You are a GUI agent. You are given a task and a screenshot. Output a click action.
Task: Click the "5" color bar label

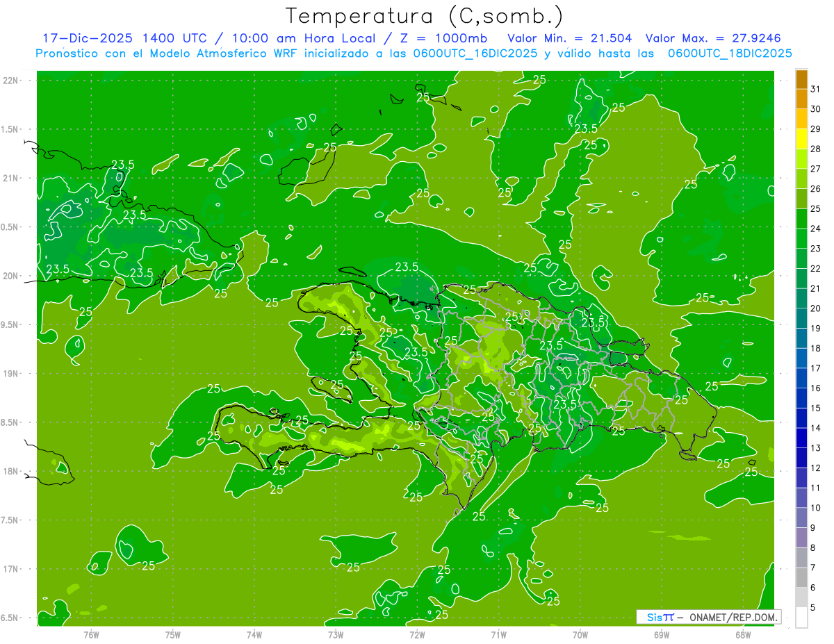coord(813,608)
